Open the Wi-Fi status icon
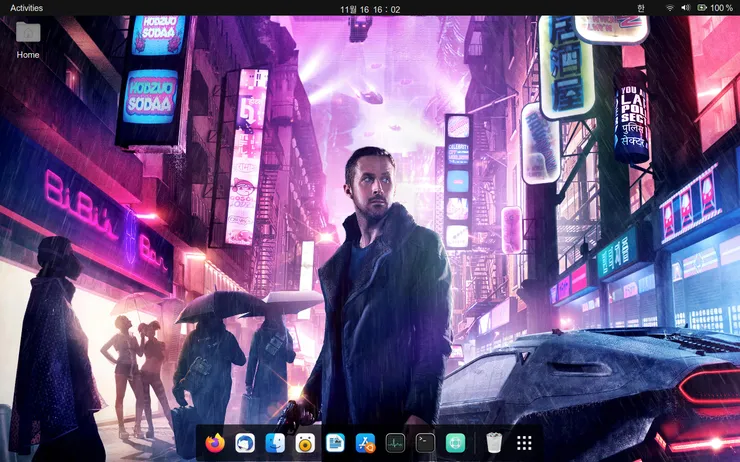The height and width of the screenshot is (462, 740). tap(670, 8)
